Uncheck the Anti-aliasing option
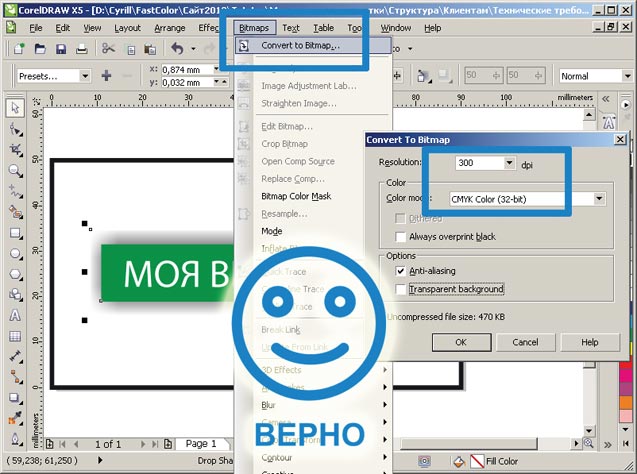 pyautogui.click(x=401, y=271)
